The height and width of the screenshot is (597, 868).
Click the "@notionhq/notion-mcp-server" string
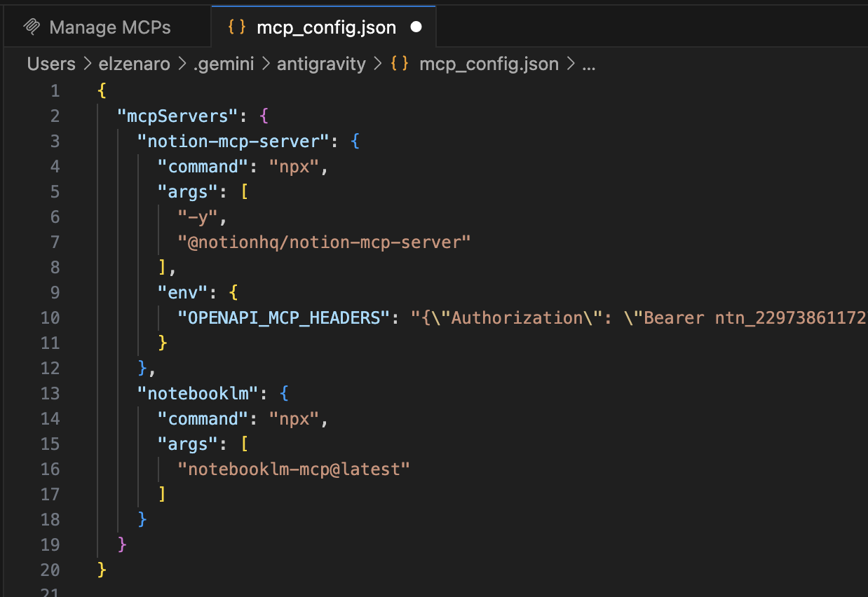(x=325, y=242)
